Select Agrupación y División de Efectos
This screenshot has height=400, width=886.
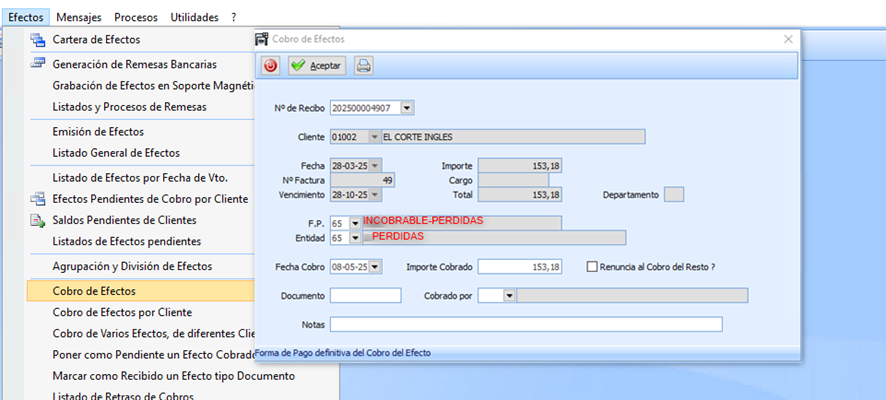pyautogui.click(x=131, y=266)
